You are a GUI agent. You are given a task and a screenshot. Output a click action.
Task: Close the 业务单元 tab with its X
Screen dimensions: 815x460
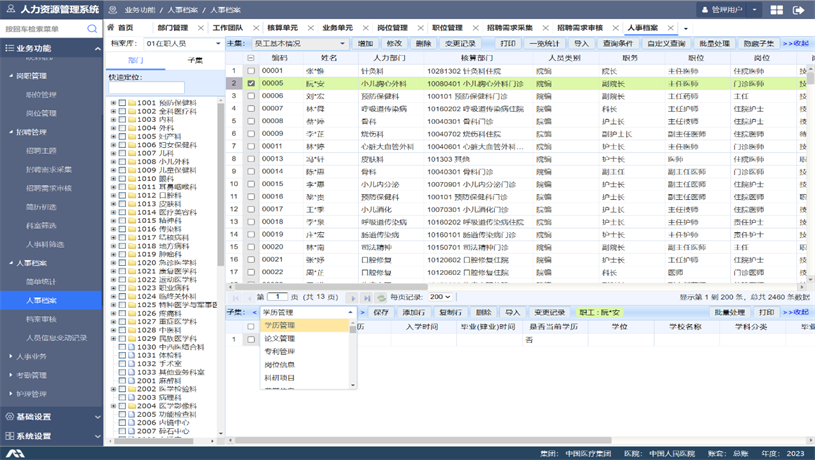point(365,28)
